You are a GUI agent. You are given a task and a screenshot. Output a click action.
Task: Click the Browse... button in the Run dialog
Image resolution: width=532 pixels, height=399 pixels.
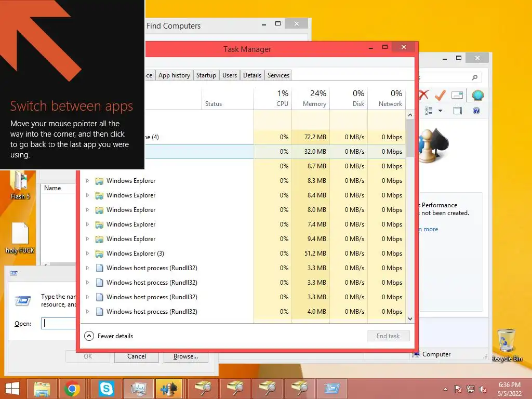point(185,356)
